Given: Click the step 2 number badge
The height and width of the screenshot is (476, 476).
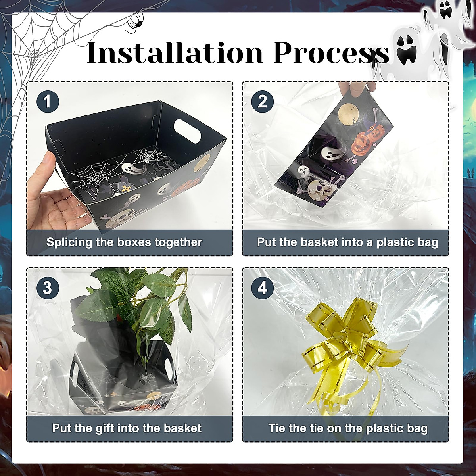Looking at the screenshot, I should pyautogui.click(x=263, y=102).
